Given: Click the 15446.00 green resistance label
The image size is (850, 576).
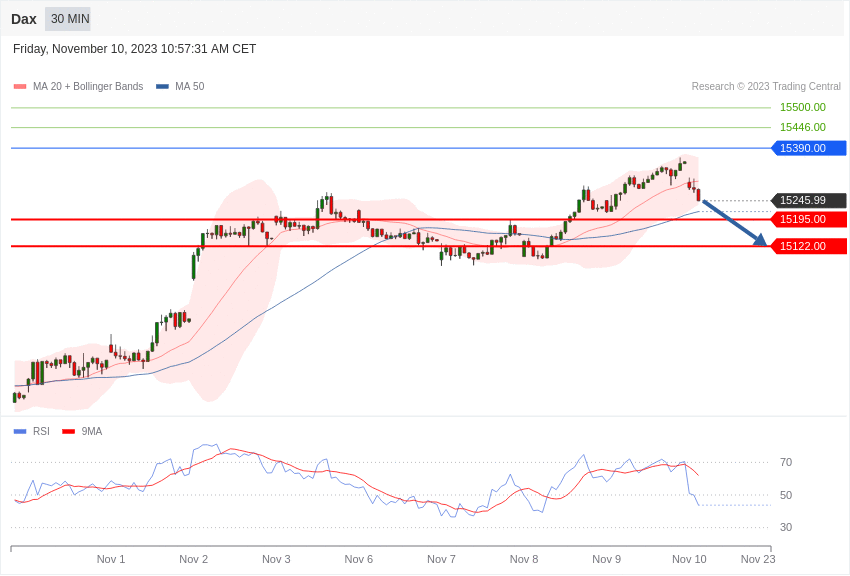Looking at the screenshot, I should coord(803,127).
